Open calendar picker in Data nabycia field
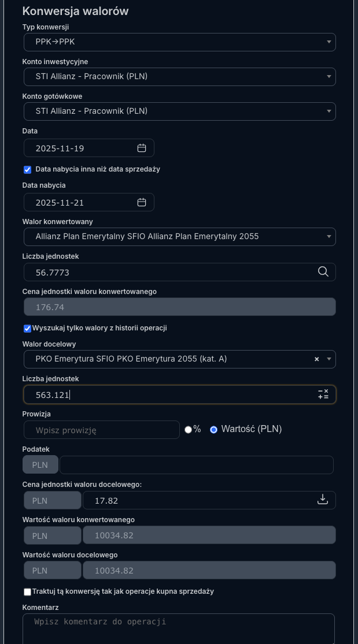 coord(142,202)
